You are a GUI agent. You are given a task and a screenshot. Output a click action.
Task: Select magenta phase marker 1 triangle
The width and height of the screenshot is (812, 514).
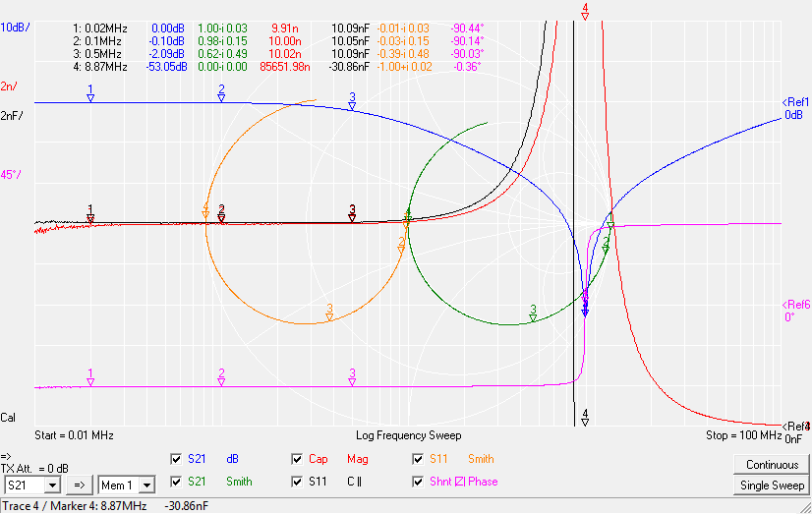(x=90, y=382)
